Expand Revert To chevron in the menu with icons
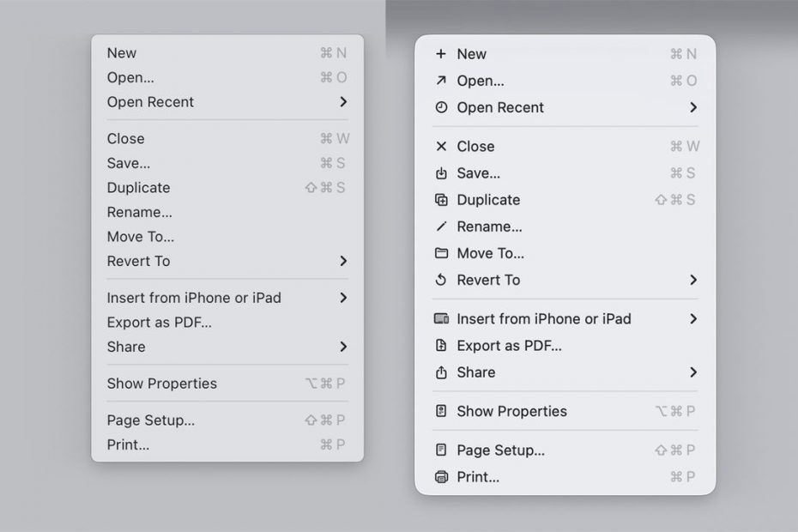Screen dimensions: 798x532 point(693,280)
